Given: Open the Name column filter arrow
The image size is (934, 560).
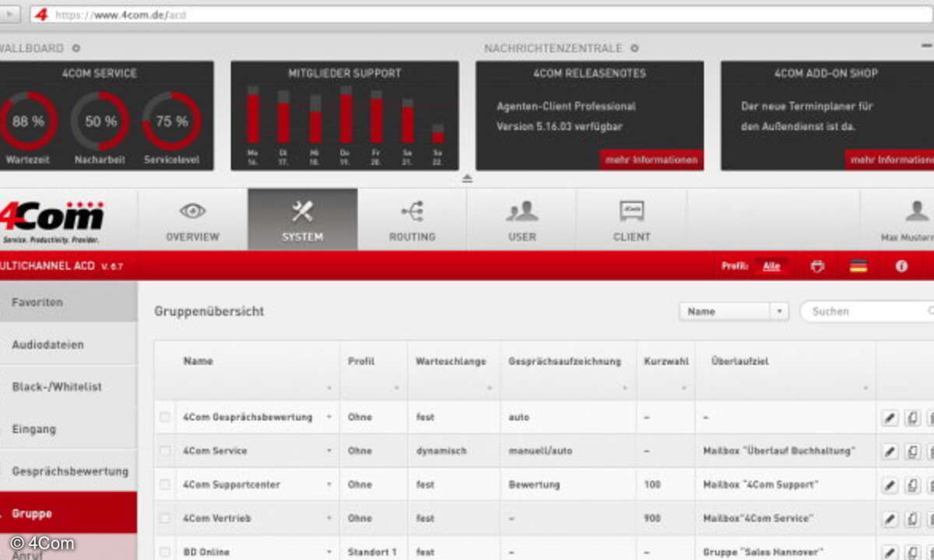Looking at the screenshot, I should tap(329, 387).
